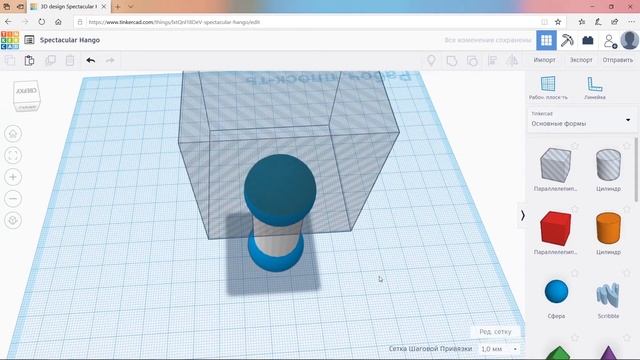Open the Bricks mode
The height and width of the screenshot is (360, 640).
pos(588,40)
